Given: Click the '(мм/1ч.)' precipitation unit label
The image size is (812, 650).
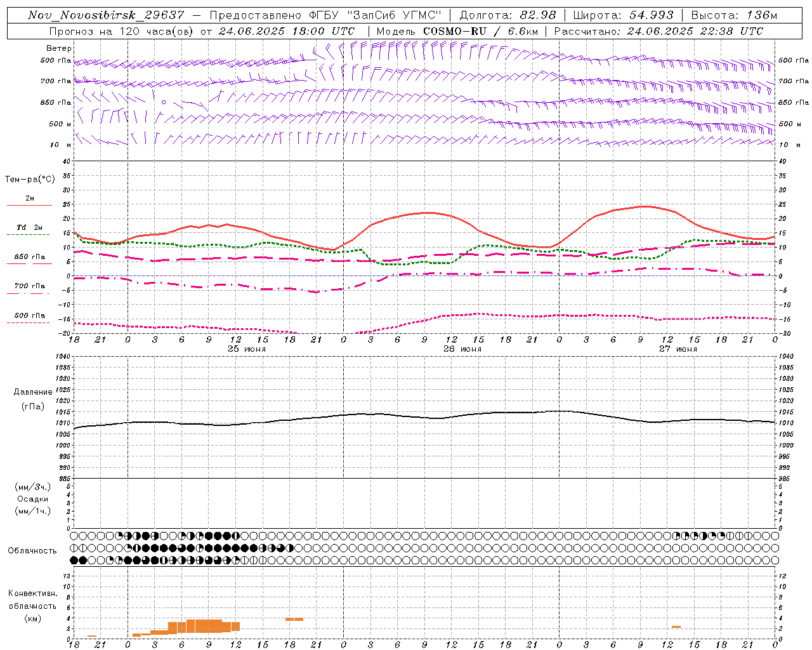Looking at the screenshot, I should click(x=33, y=511).
